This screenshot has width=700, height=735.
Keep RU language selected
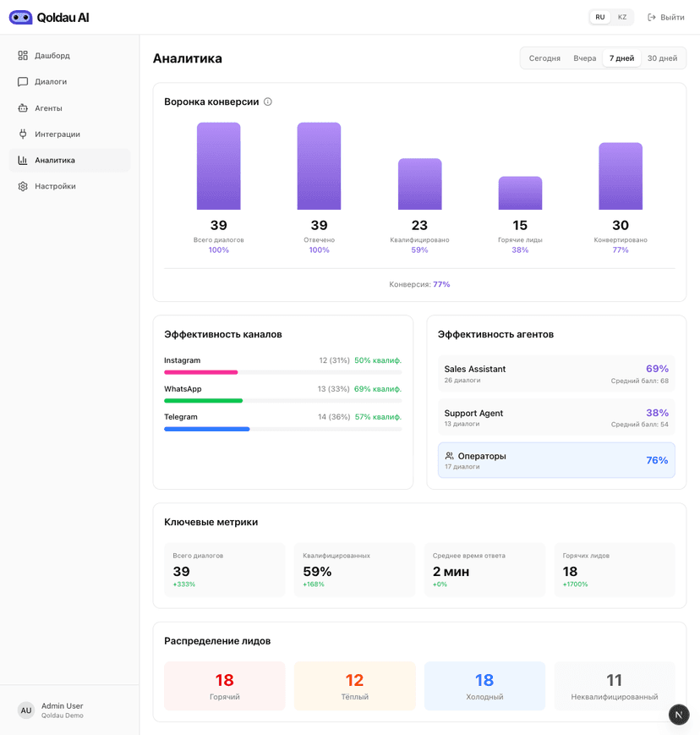(x=600, y=17)
